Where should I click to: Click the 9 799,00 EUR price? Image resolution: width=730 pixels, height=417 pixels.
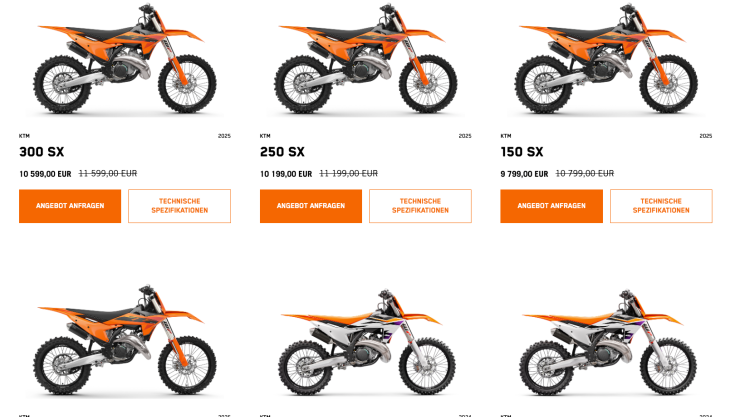coord(524,174)
